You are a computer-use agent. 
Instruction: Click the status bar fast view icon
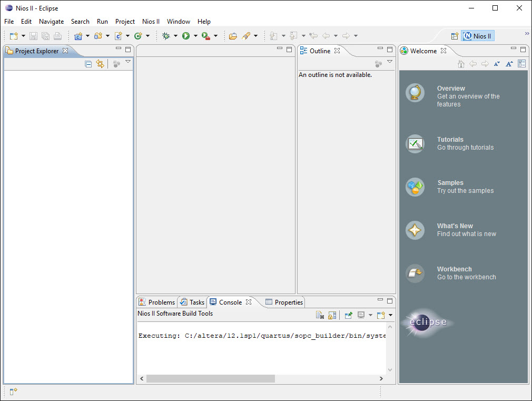13,392
